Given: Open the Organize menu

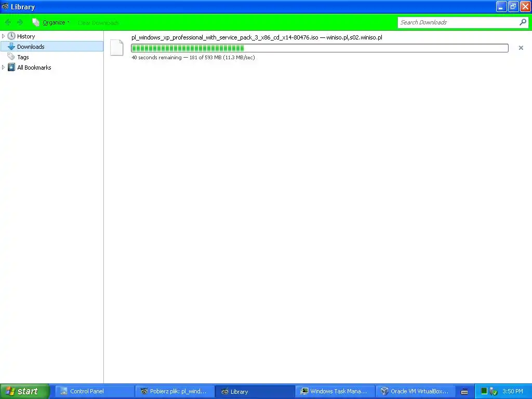Looking at the screenshot, I should [x=50, y=22].
